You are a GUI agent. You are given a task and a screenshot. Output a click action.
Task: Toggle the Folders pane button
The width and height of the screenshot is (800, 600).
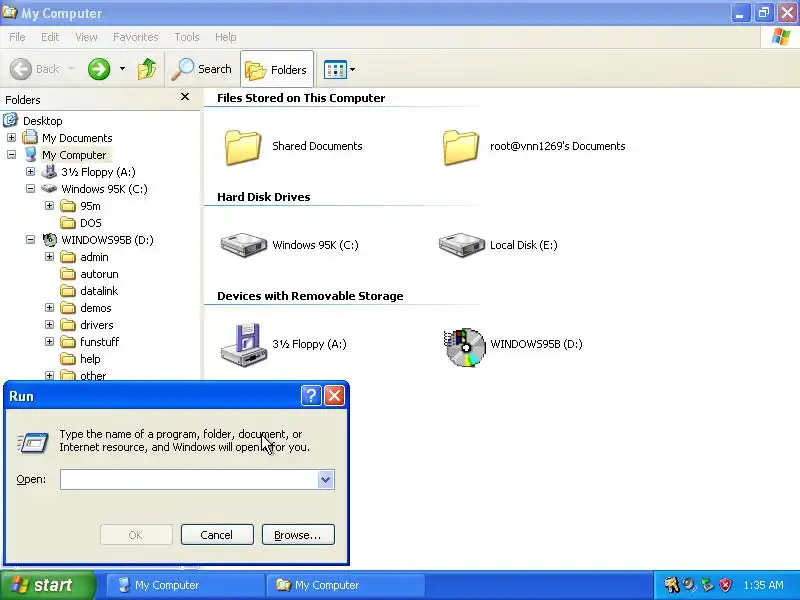coord(277,69)
